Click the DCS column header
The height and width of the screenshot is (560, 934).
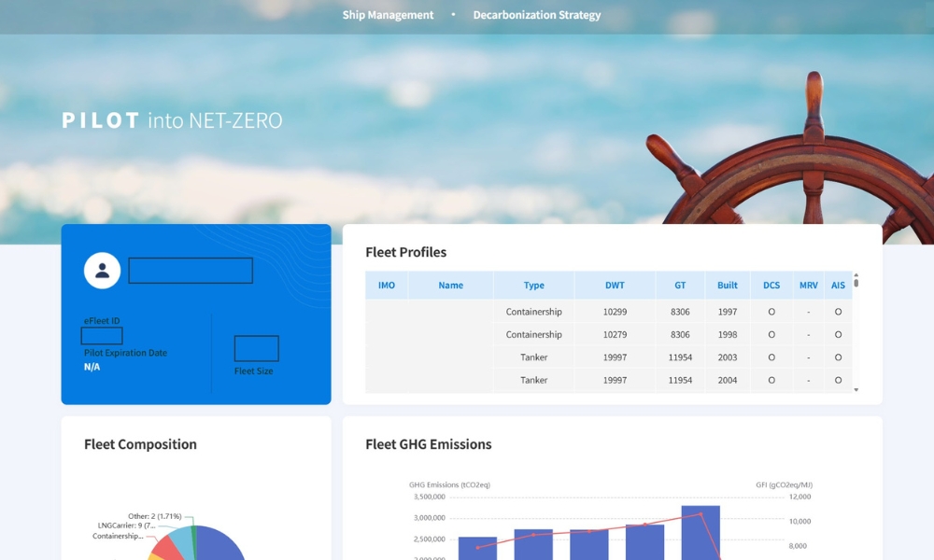pyautogui.click(x=771, y=286)
